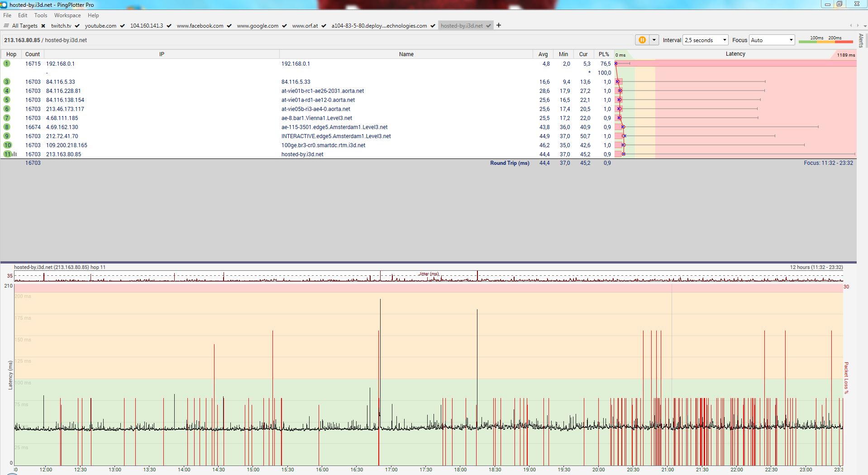Switch to the www.google.com tab
This screenshot has width=868, height=475.
(258, 26)
